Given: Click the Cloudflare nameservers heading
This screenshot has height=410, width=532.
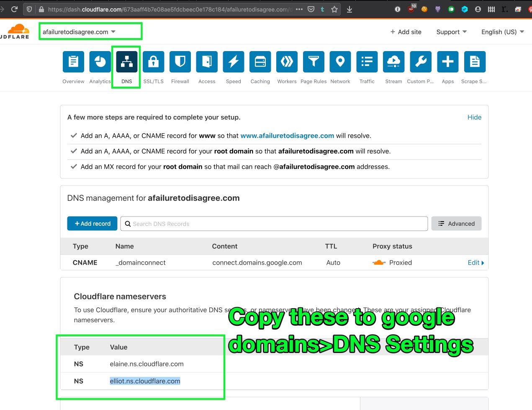Looking at the screenshot, I should click(120, 297).
